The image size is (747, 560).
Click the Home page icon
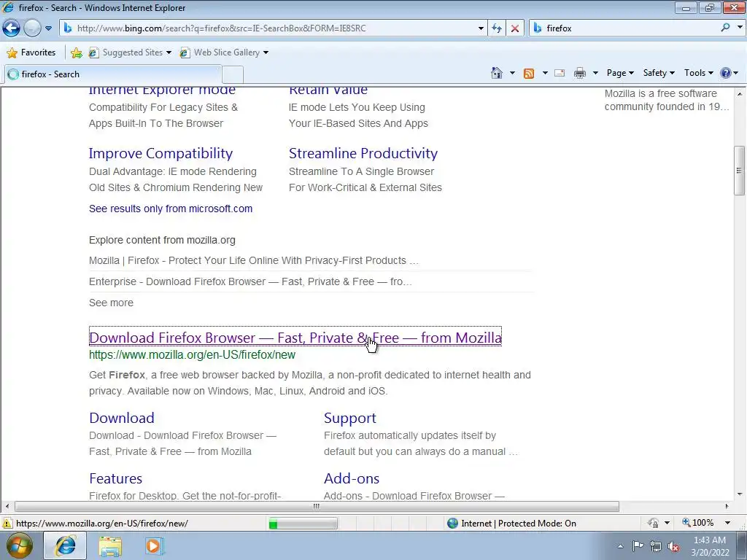(496, 73)
